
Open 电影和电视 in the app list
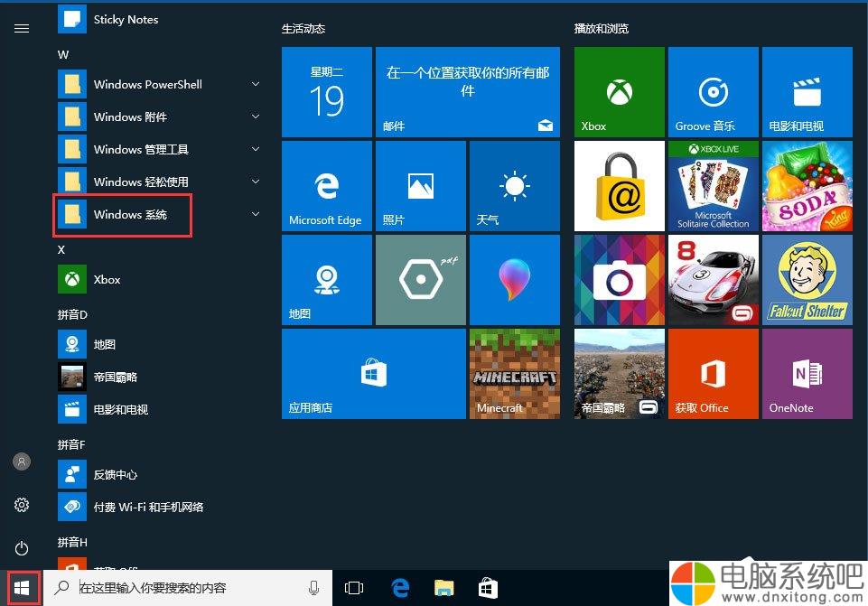point(161,409)
